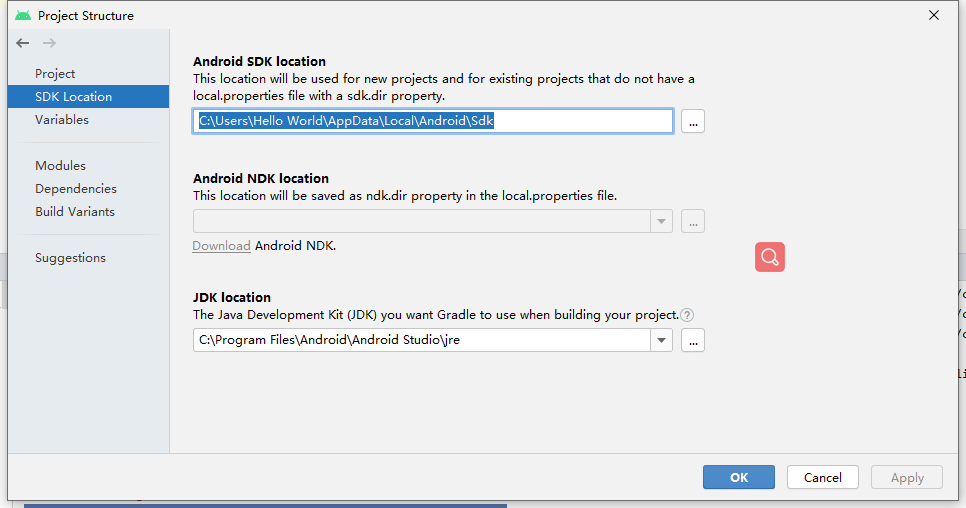Close the Project Structure dialog
This screenshot has width=966, height=508.
coord(934,15)
